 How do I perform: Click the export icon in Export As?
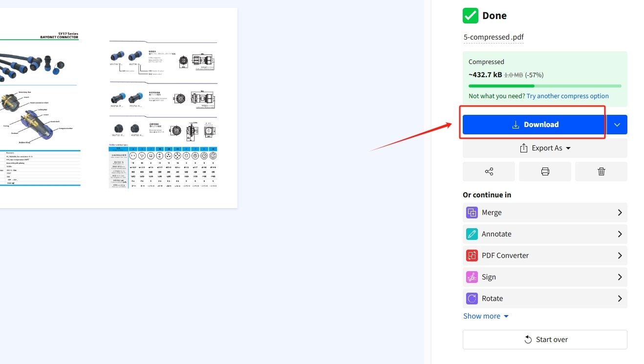point(524,148)
